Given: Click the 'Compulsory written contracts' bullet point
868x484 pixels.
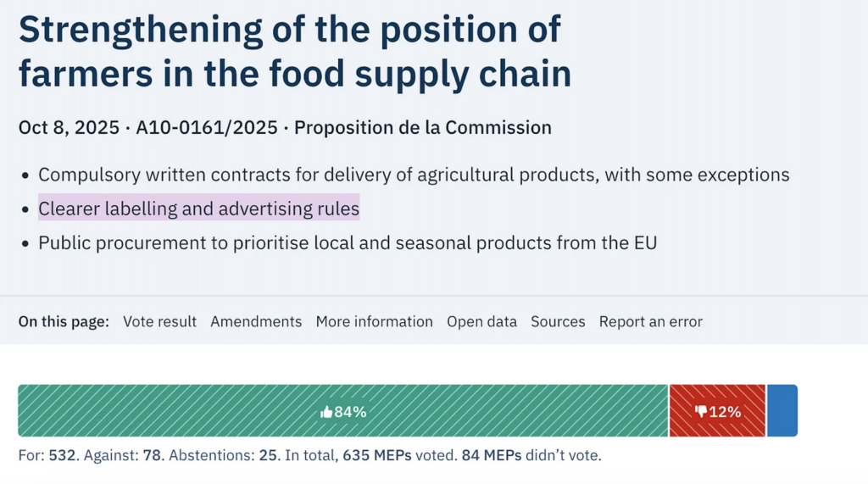Looking at the screenshot, I should coord(414,175).
